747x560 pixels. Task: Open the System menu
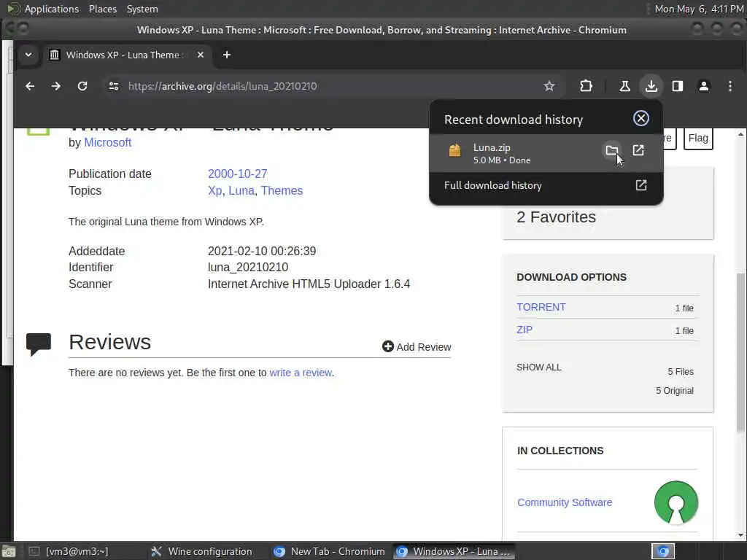pos(142,9)
